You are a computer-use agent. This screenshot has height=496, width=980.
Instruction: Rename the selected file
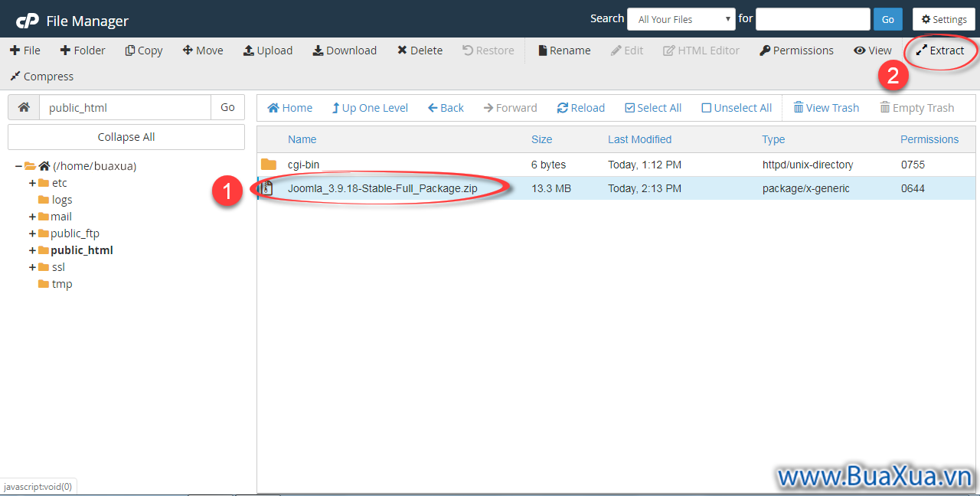[x=564, y=51]
